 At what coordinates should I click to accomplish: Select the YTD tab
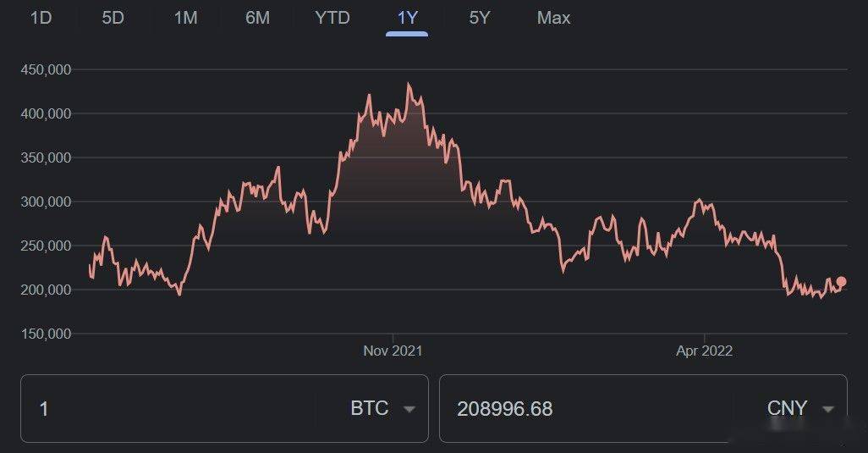coord(332,18)
